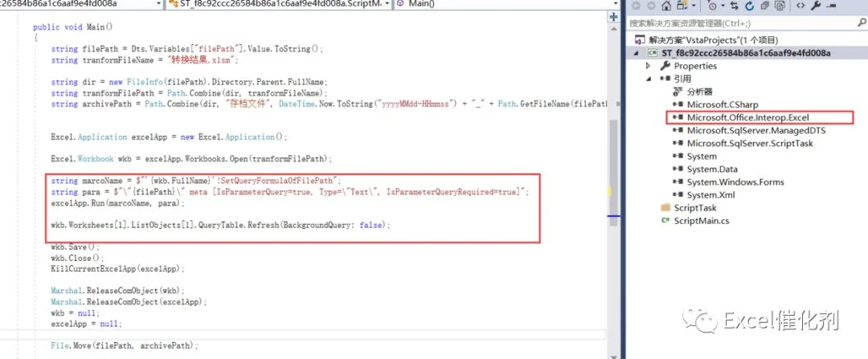Click the 'Excel.Workbook wkb' declaration line
The height and width of the screenshot is (359, 868).
(x=191, y=159)
